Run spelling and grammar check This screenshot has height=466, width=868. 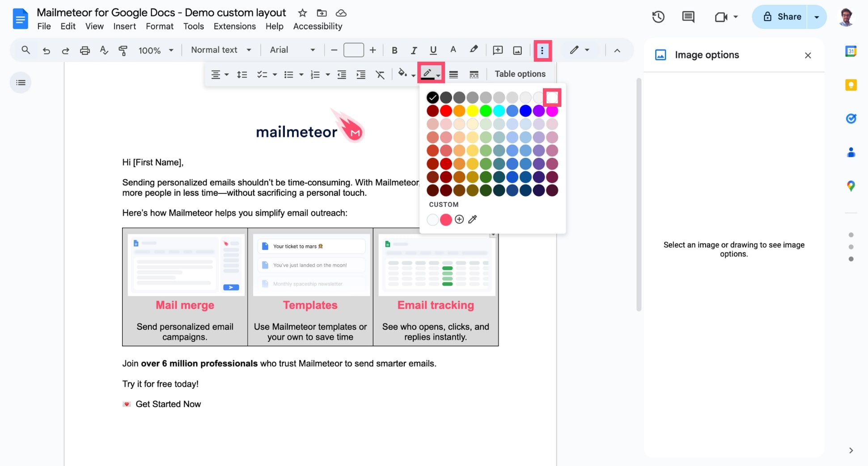click(104, 50)
